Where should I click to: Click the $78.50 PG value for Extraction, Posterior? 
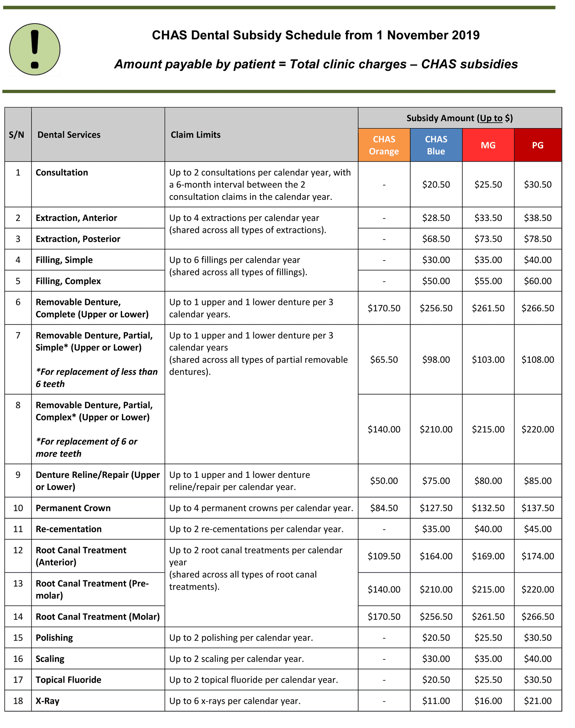(538, 239)
